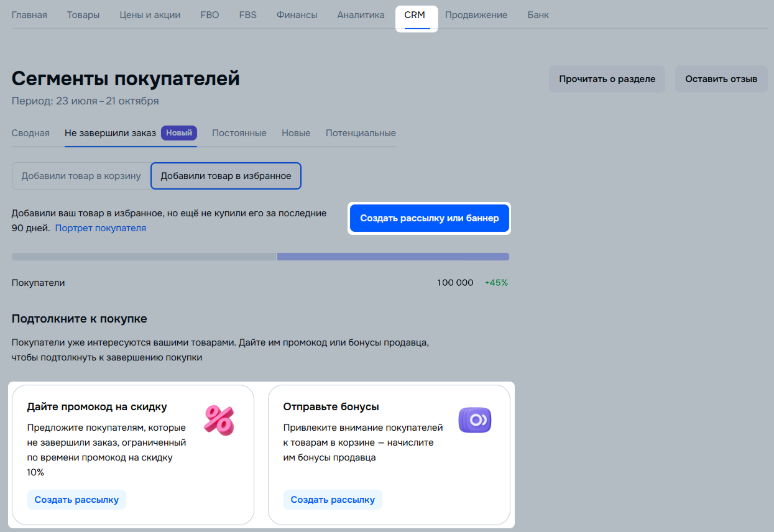The width and height of the screenshot is (774, 532).
Task: Click "Создать рассылку" in promo code card
Action: coord(76,500)
